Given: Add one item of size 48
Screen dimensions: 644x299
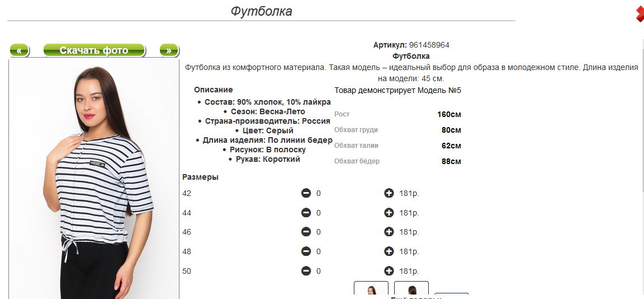Looking at the screenshot, I should [389, 251].
